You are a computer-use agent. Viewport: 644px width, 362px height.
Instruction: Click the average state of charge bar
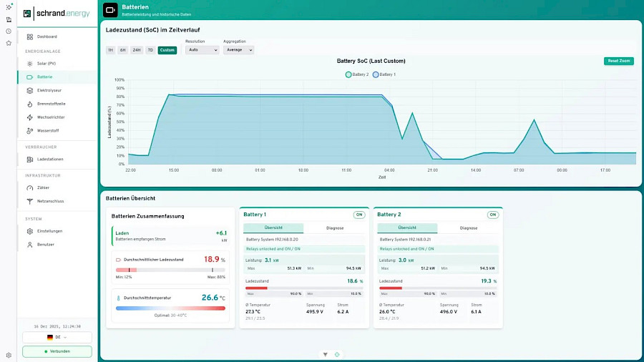pos(170,270)
